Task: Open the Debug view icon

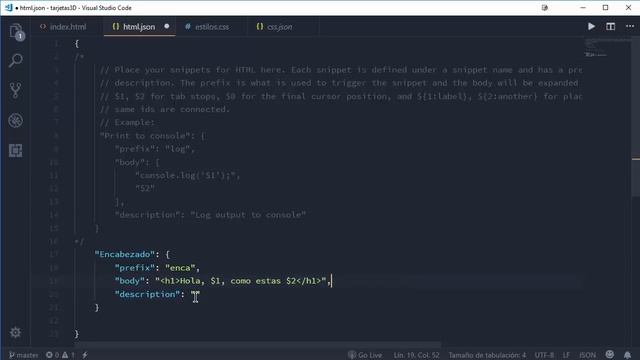Action: (16, 120)
